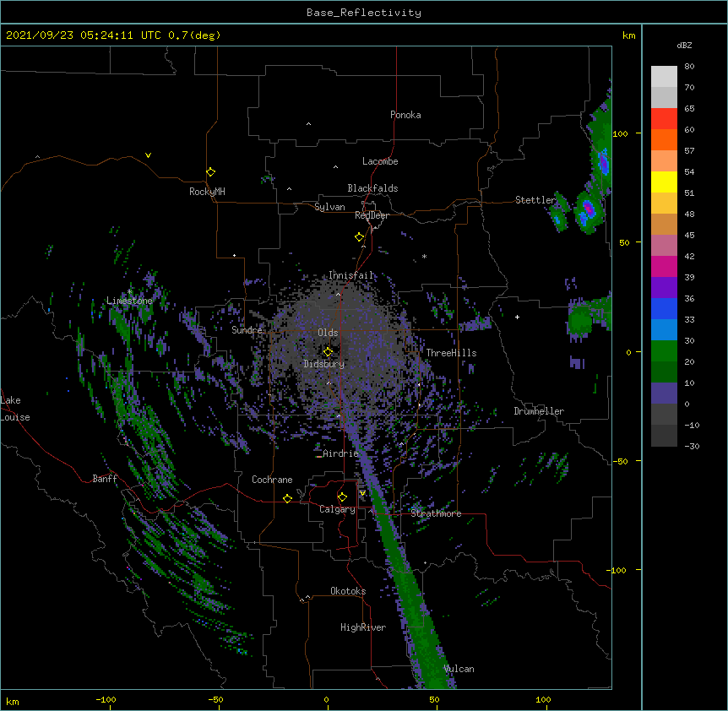Image resolution: width=728 pixels, height=711 pixels.
Task: Pick the orange 57-60 dBZ legend swatch
Action: pos(664,139)
